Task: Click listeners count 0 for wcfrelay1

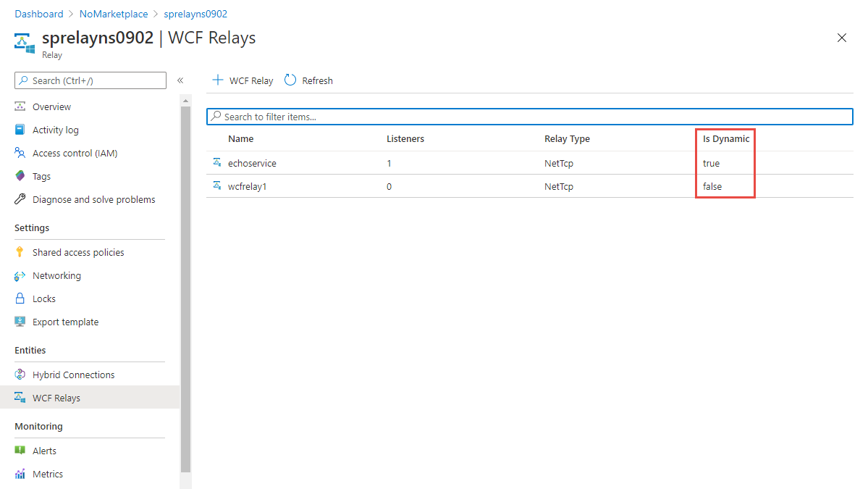Action: coord(389,186)
